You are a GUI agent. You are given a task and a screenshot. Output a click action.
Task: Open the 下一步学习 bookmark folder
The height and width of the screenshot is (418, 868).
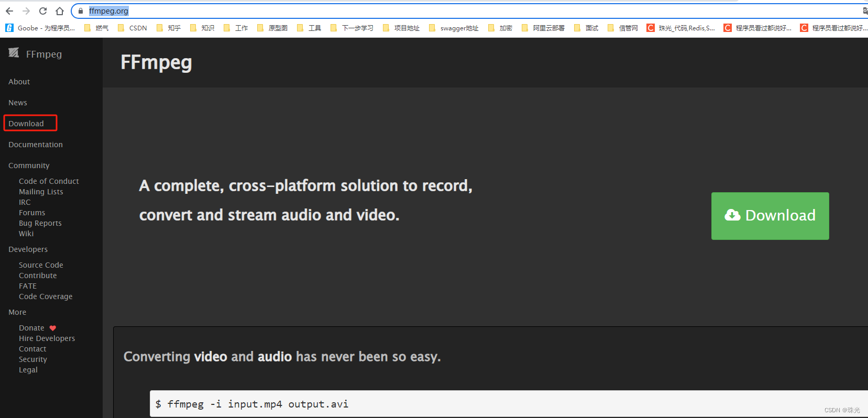(x=352, y=28)
